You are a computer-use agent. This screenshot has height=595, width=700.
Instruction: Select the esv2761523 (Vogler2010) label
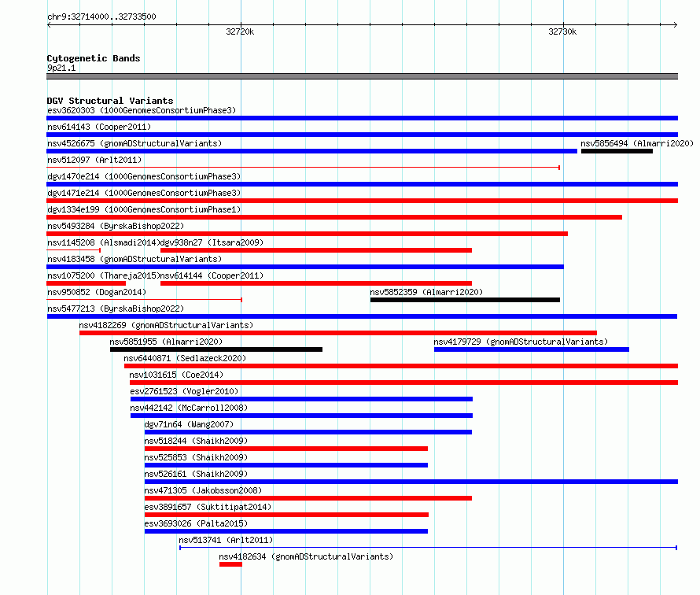184,391
